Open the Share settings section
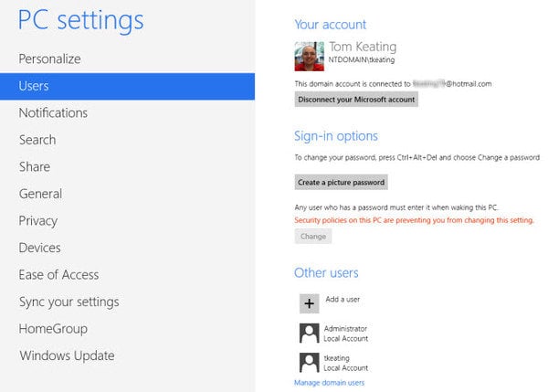This screenshot has height=392, width=548. click(x=35, y=166)
